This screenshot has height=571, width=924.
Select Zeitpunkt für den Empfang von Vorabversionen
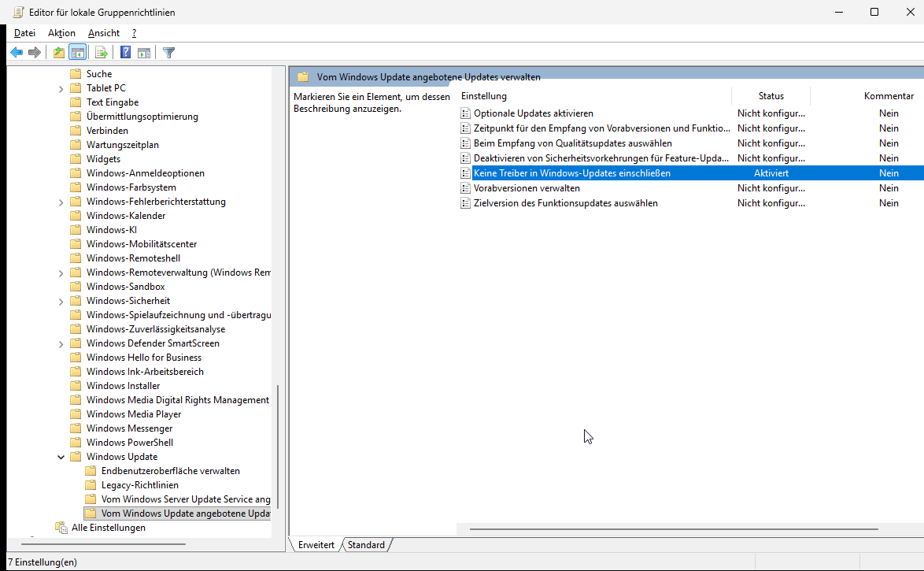(601, 128)
